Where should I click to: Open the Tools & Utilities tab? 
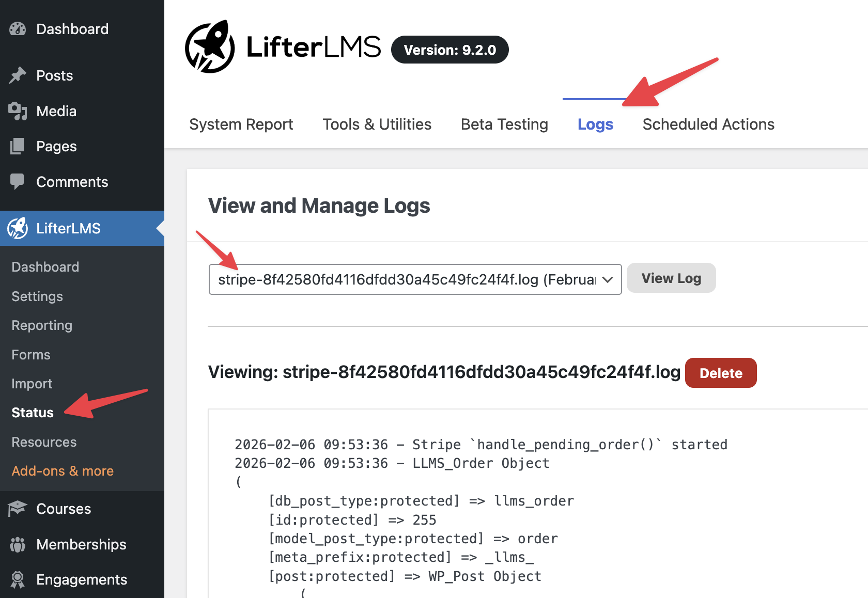click(x=377, y=124)
